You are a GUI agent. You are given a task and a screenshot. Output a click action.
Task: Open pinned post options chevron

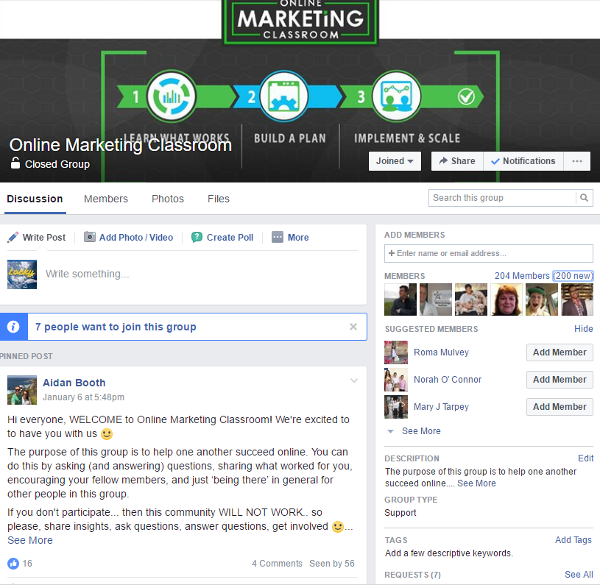coord(354,380)
